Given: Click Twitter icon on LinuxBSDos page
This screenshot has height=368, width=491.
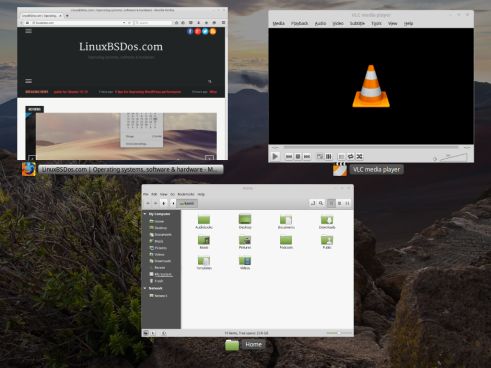Looking at the screenshot, I should [x=205, y=31].
